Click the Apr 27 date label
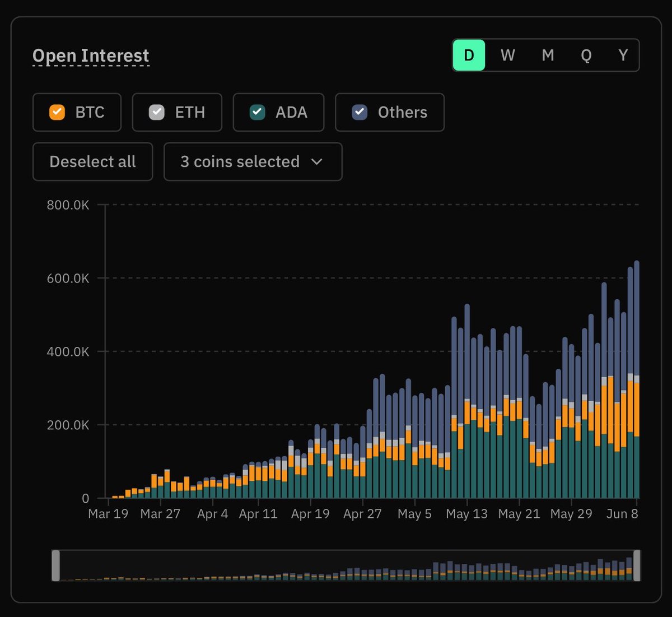The image size is (672, 617). click(362, 514)
